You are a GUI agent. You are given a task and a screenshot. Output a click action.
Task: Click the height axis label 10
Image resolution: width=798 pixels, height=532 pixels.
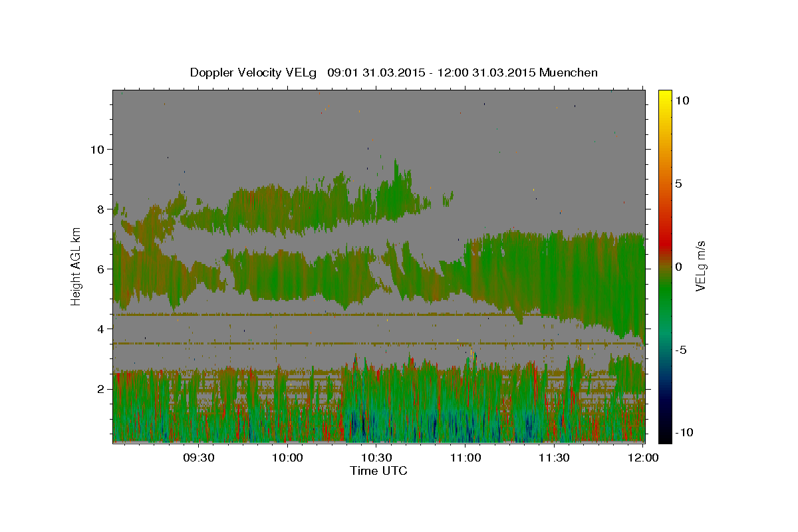[96, 149]
